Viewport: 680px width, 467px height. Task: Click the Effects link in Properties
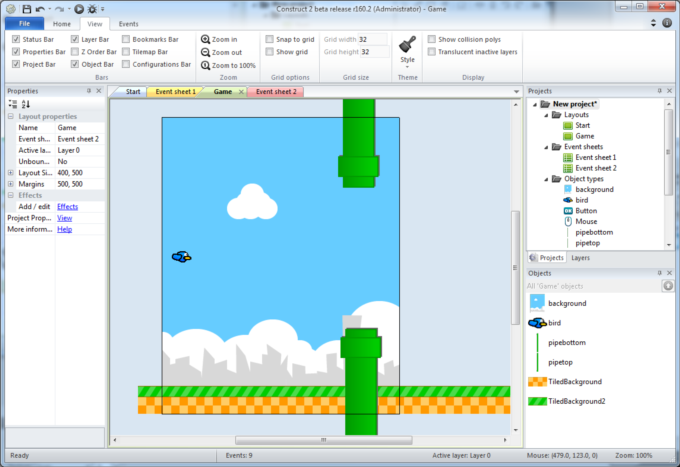coord(67,206)
